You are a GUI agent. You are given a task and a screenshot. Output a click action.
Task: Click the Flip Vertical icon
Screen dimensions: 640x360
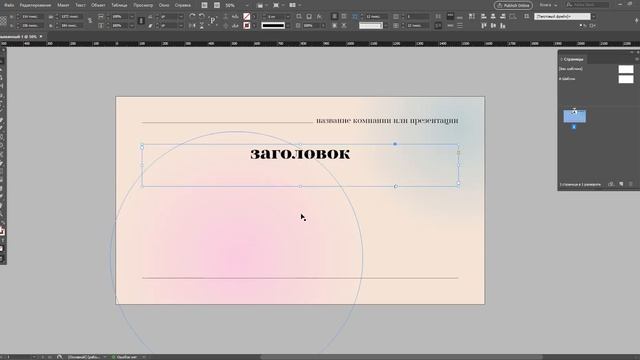pos(202,26)
